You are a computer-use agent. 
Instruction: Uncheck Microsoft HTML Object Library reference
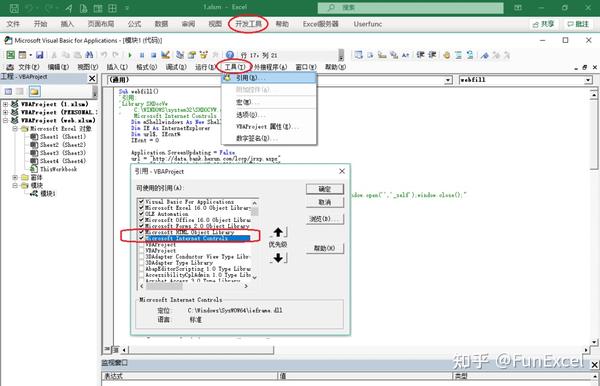(x=141, y=232)
